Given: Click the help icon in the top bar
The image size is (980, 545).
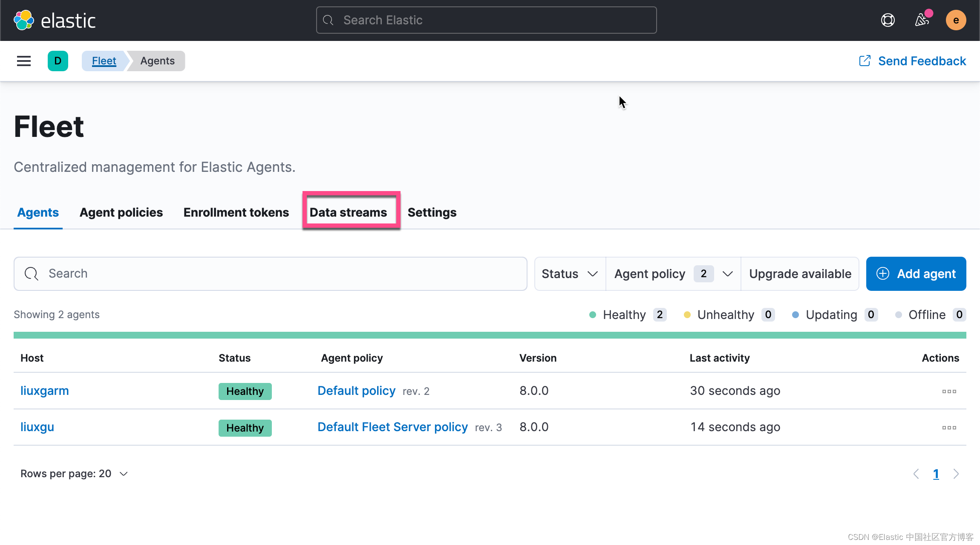Looking at the screenshot, I should coord(887,20).
